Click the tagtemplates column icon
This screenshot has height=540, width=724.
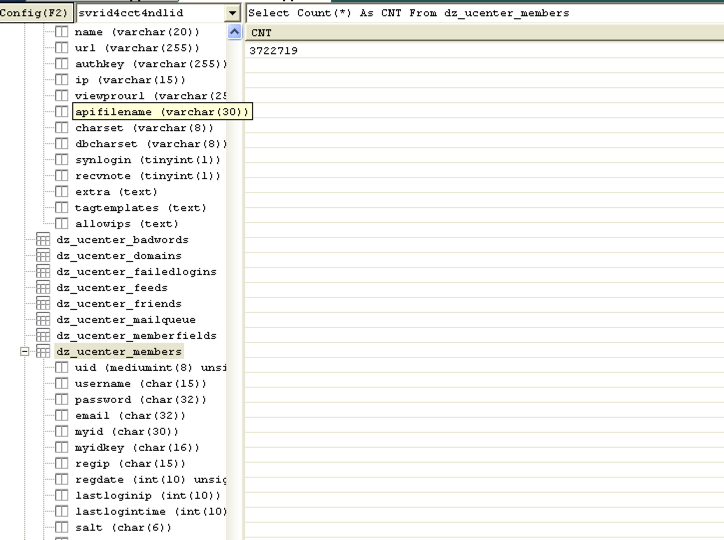61,208
